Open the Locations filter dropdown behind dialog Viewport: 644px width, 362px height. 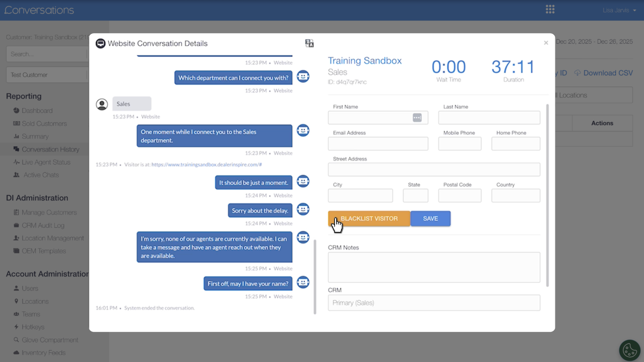tap(594, 95)
